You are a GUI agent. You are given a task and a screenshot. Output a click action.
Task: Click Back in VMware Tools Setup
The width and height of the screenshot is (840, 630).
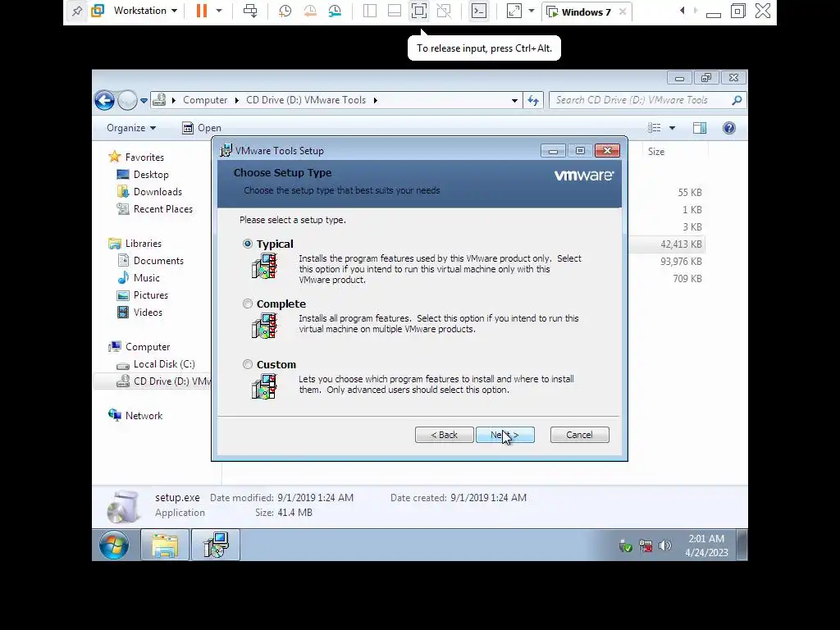[444, 435]
